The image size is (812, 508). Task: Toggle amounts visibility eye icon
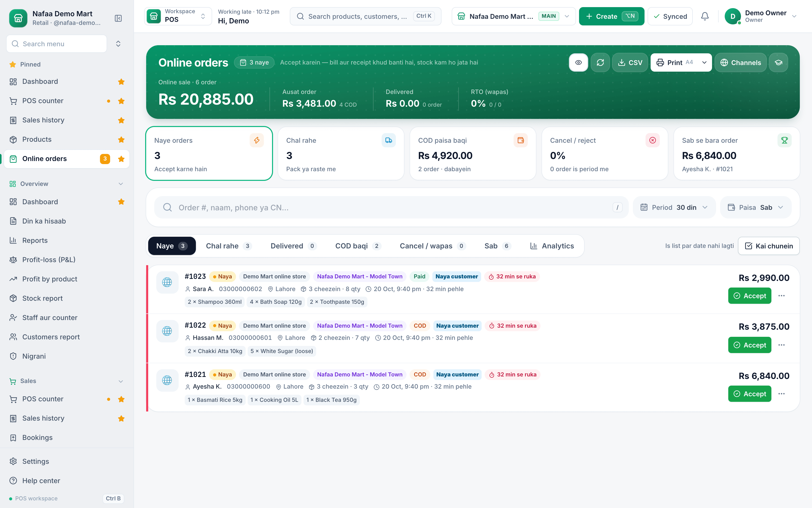(579, 62)
